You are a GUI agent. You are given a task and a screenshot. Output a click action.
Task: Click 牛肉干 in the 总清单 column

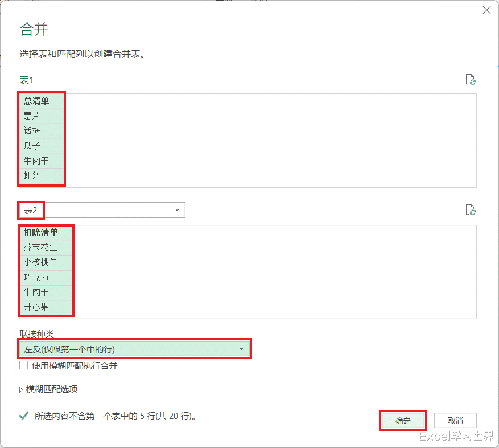(x=36, y=161)
